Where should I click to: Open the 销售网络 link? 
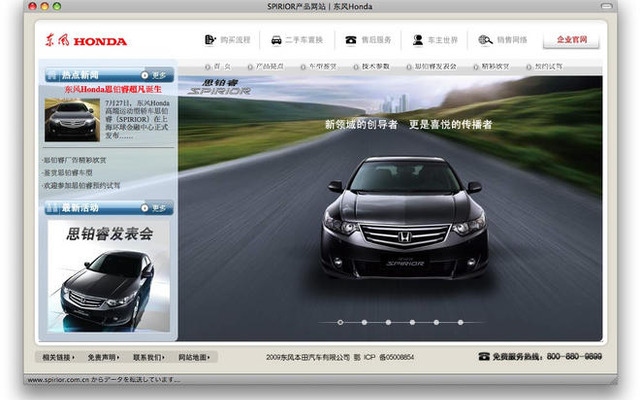tap(512, 40)
